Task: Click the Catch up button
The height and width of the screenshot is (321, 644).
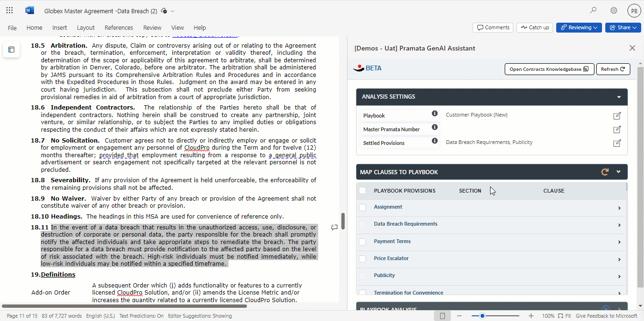Action: click(x=535, y=27)
